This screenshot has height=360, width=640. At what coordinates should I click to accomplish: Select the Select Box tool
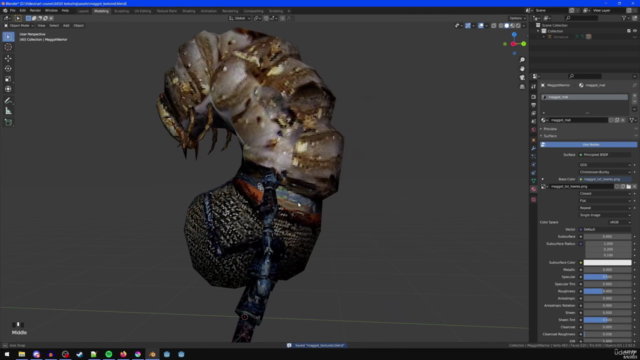[8, 37]
